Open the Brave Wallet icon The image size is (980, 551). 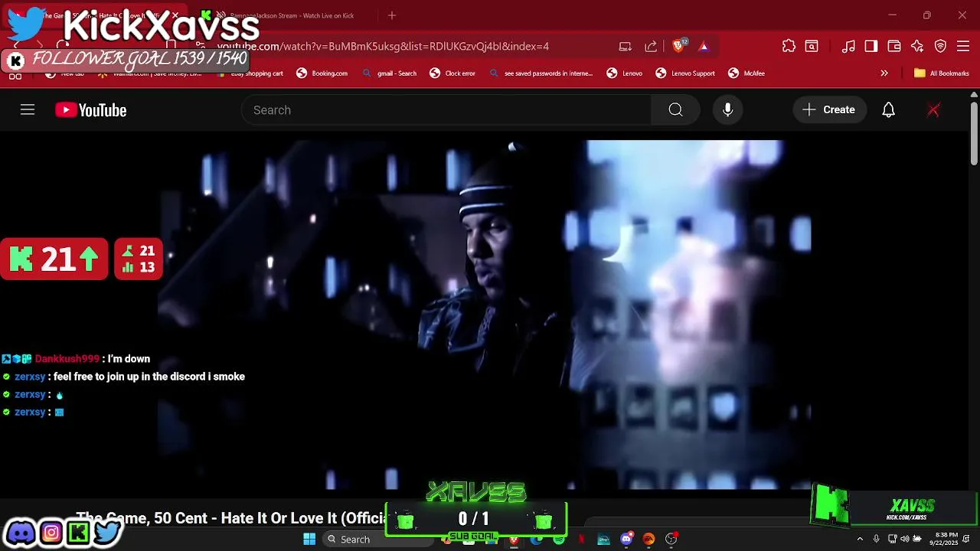894,47
